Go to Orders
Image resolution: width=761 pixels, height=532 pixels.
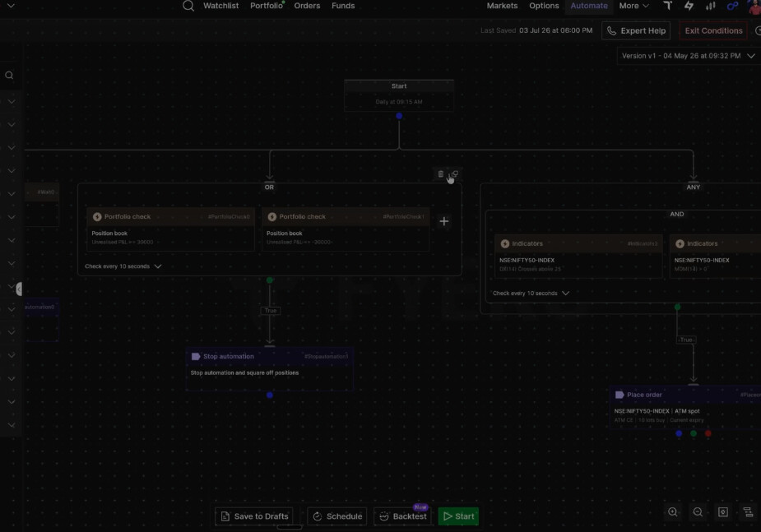(x=307, y=6)
